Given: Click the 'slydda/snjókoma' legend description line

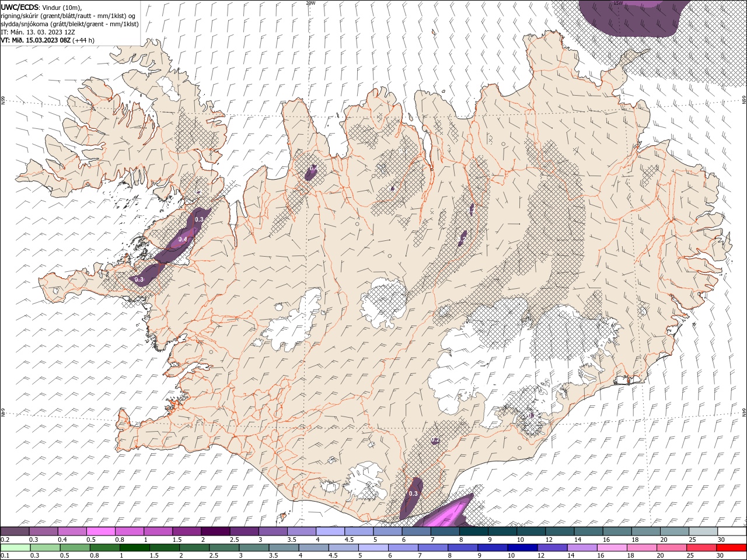Looking at the screenshot, I should pos(69,24).
